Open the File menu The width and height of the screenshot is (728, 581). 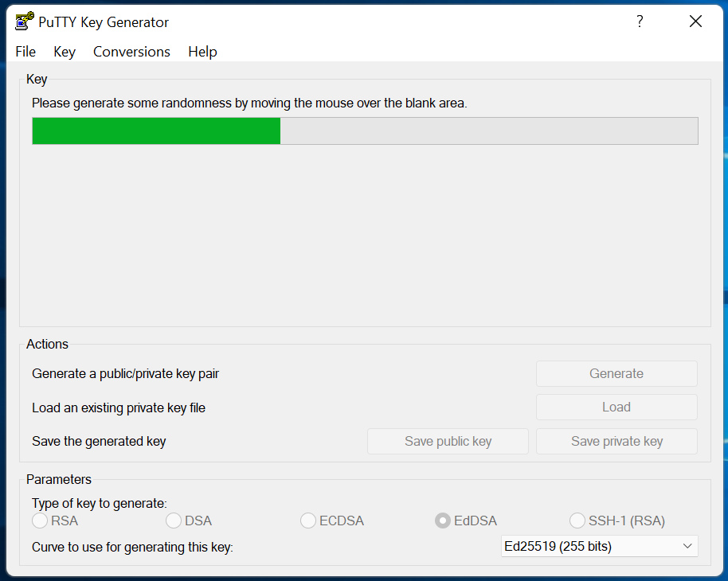[25, 52]
